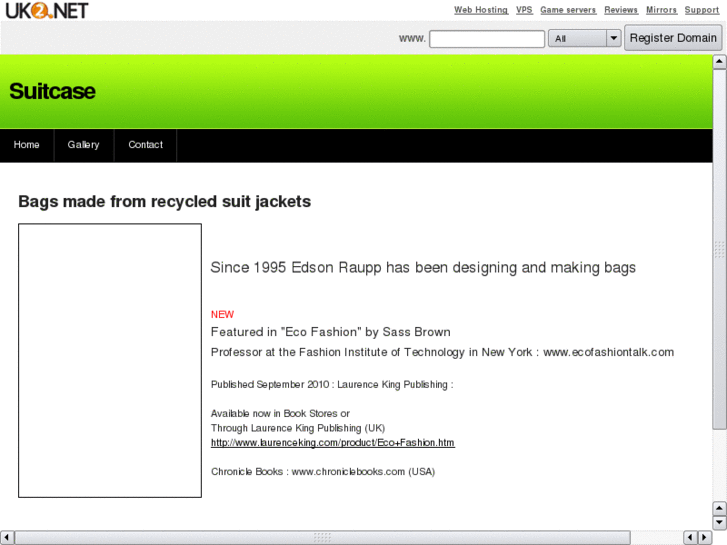
Task: Click 'Published September 2010 : Laurence King Publishing' line
Action: click(x=332, y=385)
